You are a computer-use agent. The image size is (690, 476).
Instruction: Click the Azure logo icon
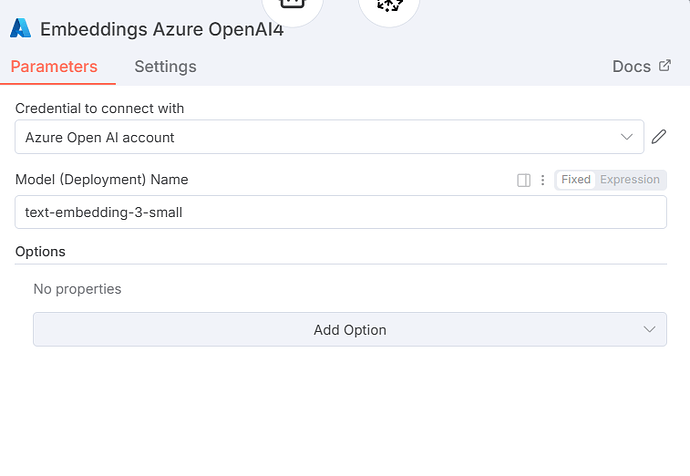coord(21,28)
